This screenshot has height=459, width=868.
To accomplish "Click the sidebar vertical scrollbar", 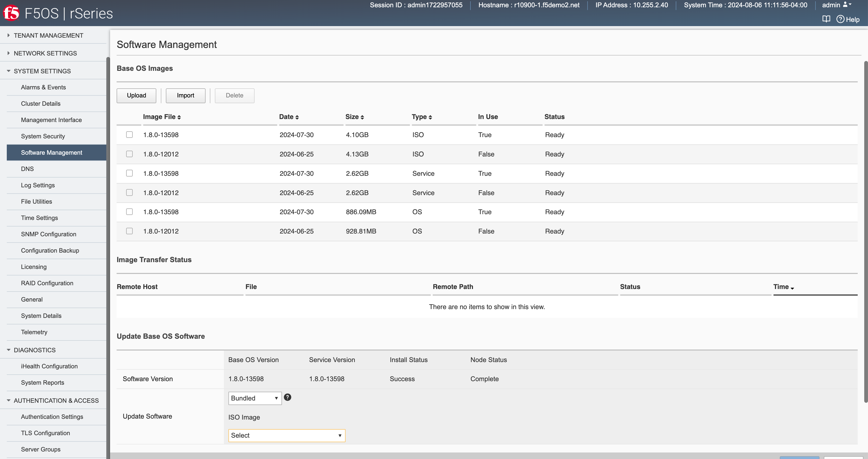I will click(108, 258).
